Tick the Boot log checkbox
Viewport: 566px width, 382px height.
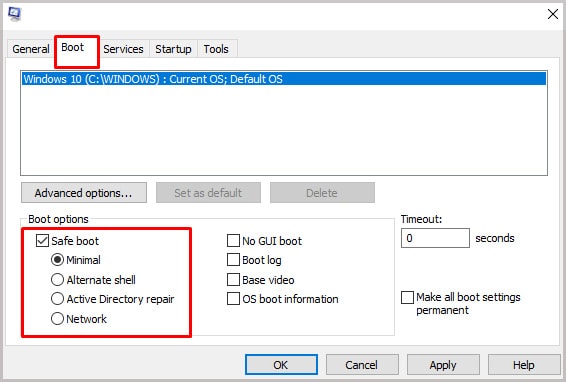[x=233, y=260]
